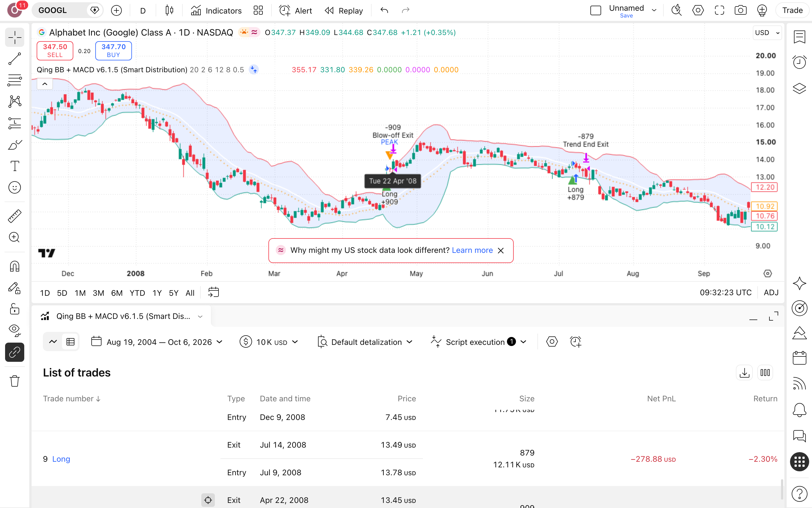Viewport: 812px width, 508px height.
Task: Open the USD currency dropdown
Action: pyautogui.click(x=767, y=33)
